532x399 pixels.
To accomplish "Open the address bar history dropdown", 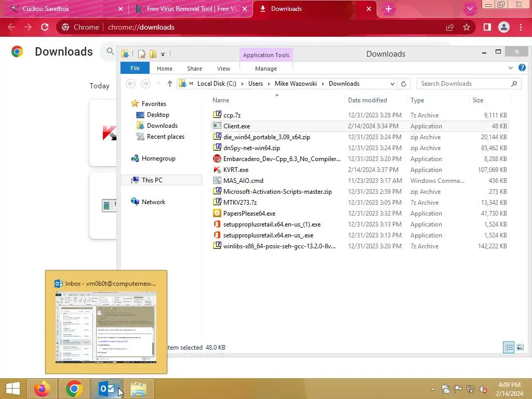I will [393, 84].
